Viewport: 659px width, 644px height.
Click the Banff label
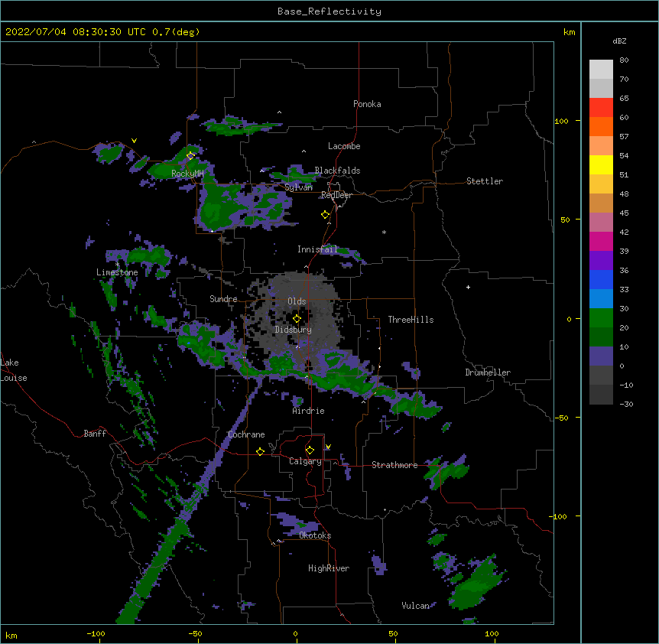(95, 434)
